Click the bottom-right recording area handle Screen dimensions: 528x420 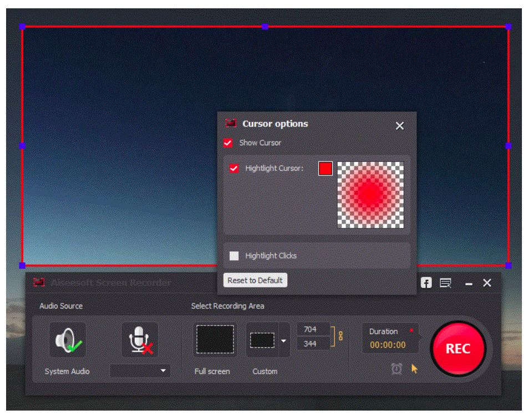tap(509, 265)
